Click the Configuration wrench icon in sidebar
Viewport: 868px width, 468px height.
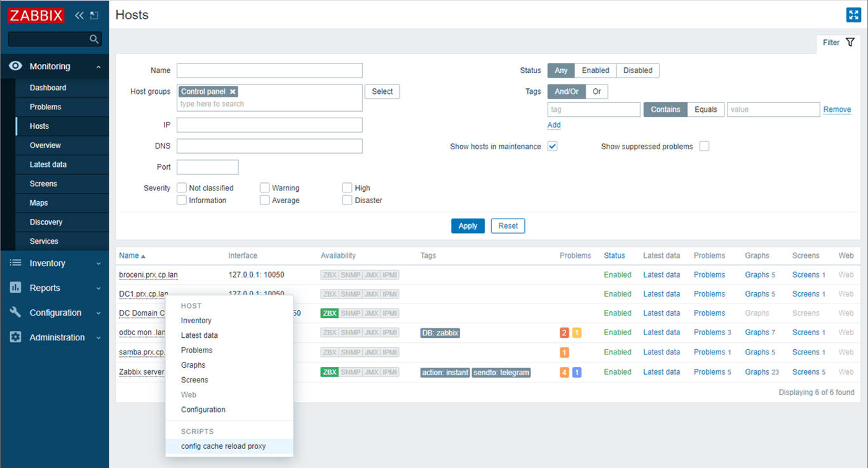15,312
